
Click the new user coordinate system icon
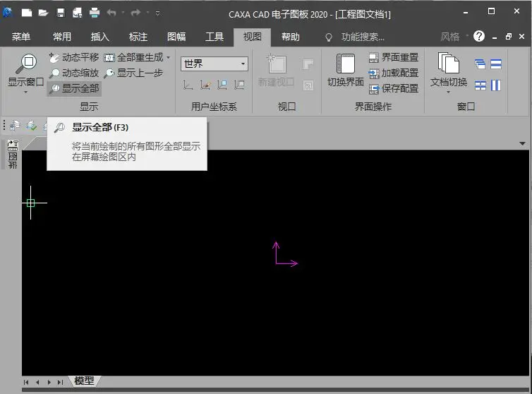(188, 85)
